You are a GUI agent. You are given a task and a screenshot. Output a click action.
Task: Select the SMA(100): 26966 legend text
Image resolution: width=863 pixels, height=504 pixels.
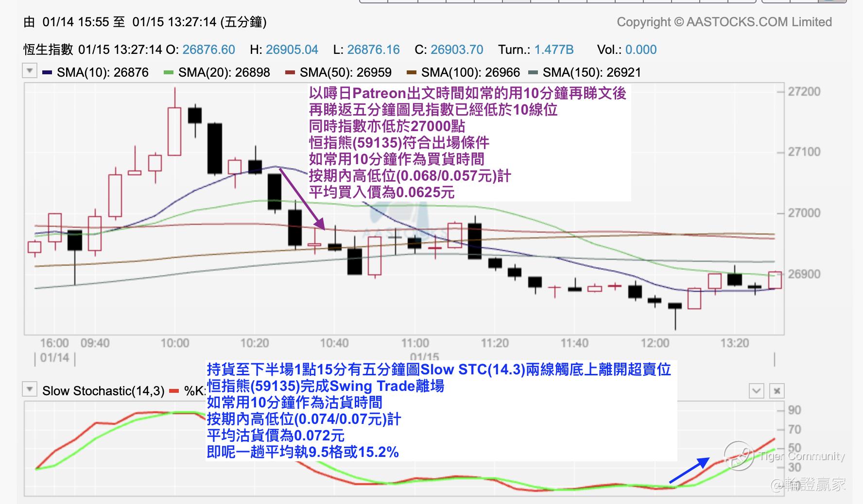pyautogui.click(x=470, y=73)
